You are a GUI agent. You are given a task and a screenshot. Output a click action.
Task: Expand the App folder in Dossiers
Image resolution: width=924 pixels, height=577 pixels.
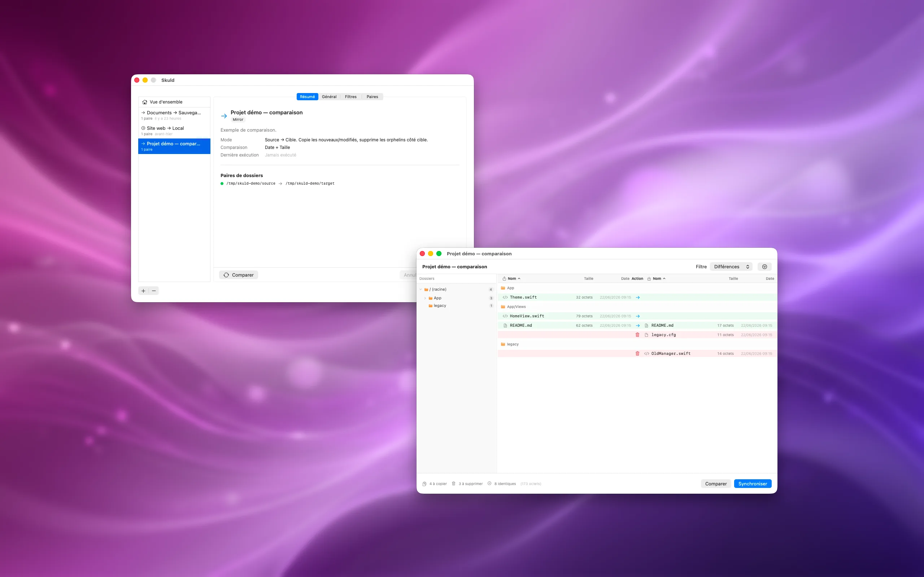[x=425, y=298]
